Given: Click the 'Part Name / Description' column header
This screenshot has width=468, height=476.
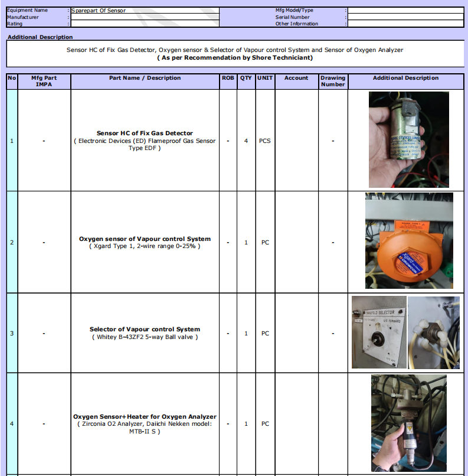Looking at the screenshot, I should [x=145, y=78].
